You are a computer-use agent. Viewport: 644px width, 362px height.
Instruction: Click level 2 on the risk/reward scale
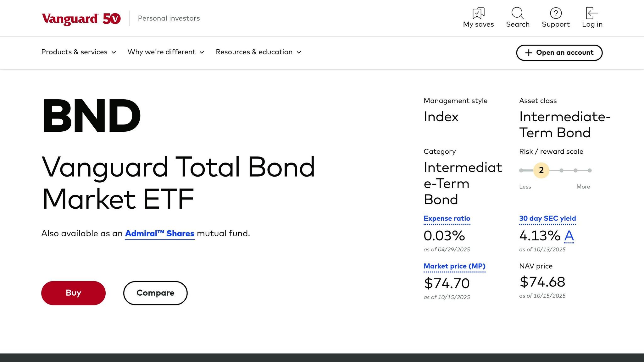(x=541, y=171)
